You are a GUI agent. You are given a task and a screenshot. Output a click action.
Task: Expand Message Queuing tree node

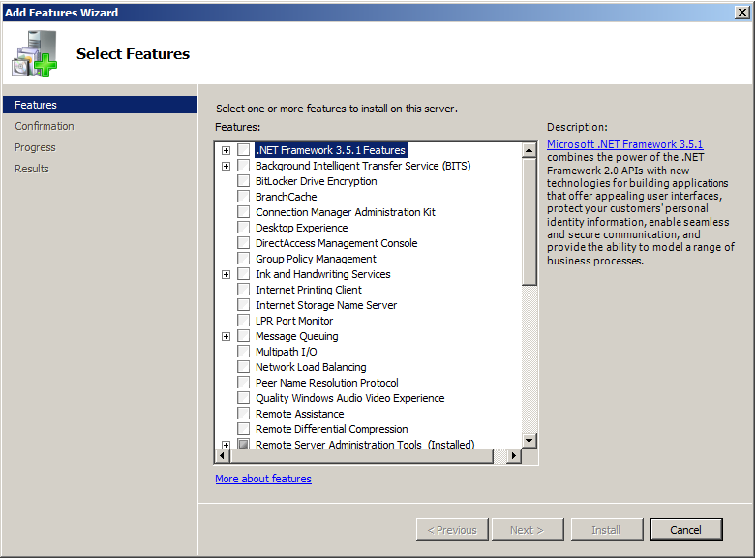[x=226, y=336]
